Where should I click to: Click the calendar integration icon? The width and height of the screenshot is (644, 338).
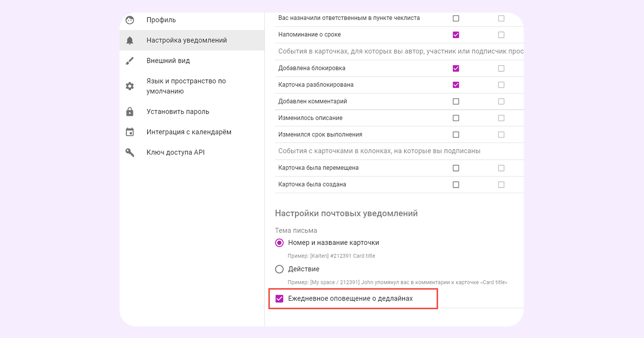(x=130, y=132)
